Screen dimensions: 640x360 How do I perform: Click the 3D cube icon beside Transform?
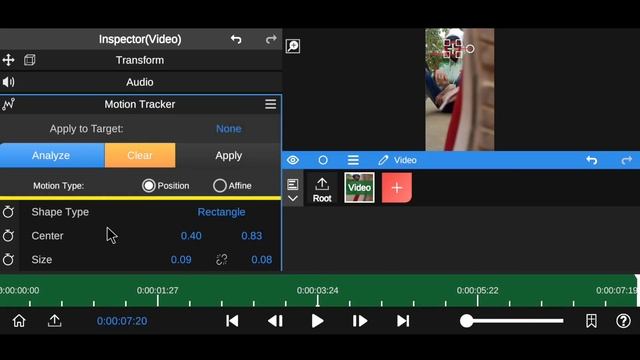29,60
